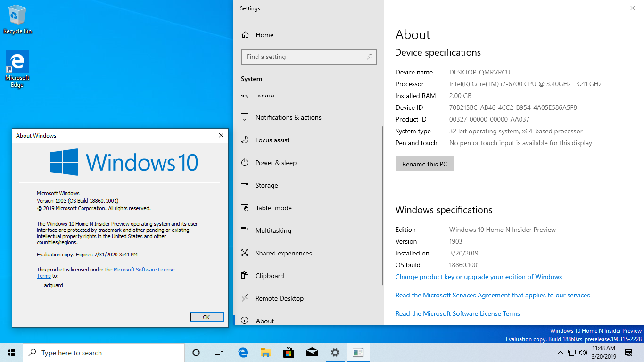Click the Storage drive icon

pyautogui.click(x=245, y=185)
